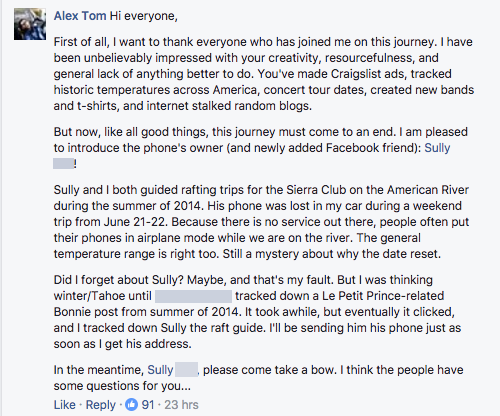Open Alex Tom's profile picture
Screen dimensions: 500x416
[30, 24]
